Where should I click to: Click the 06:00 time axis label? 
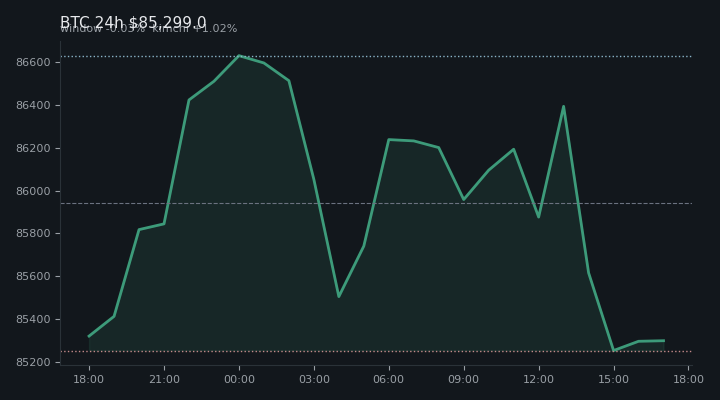pos(389,379)
